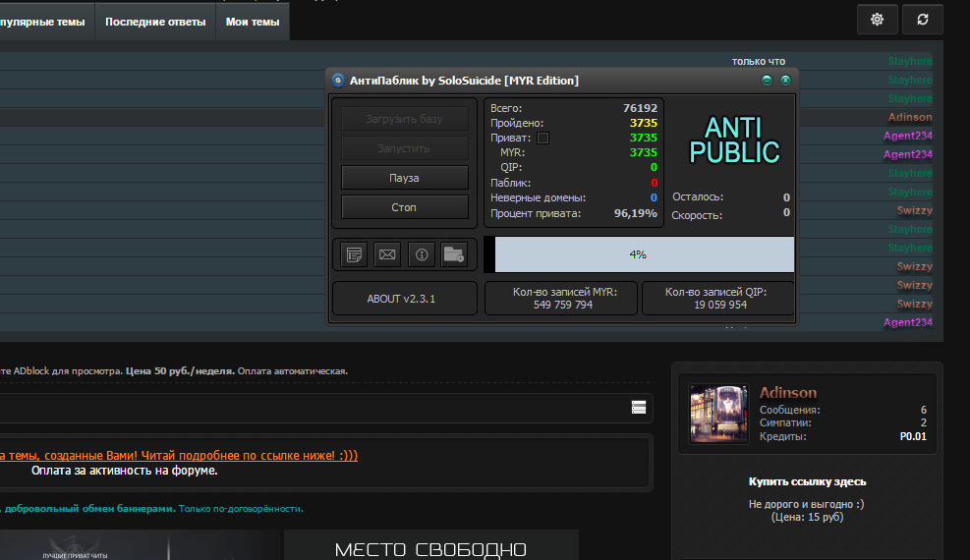The image size is (970, 560).
Task: Click the envelope mail icon
Action: [x=387, y=254]
